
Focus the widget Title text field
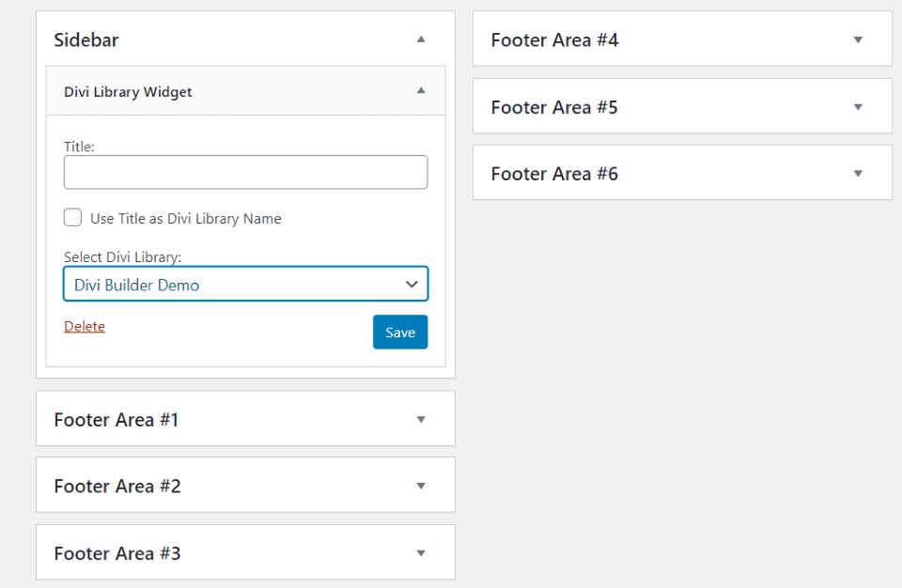pyautogui.click(x=245, y=173)
